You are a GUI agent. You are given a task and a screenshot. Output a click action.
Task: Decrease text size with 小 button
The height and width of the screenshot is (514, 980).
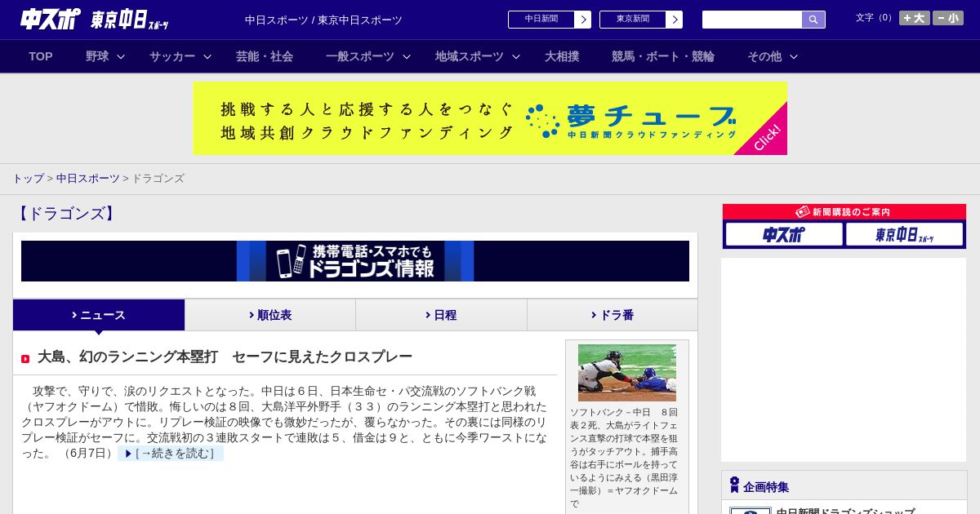click(x=948, y=18)
